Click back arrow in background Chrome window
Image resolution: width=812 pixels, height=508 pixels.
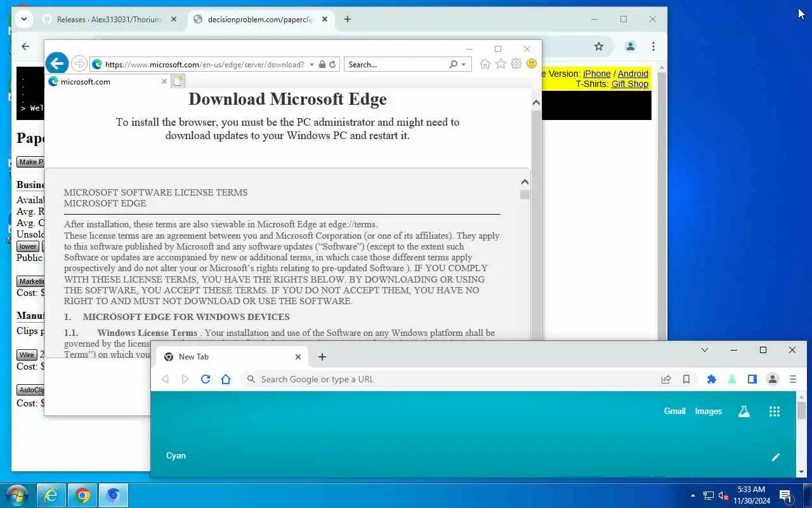click(x=25, y=46)
